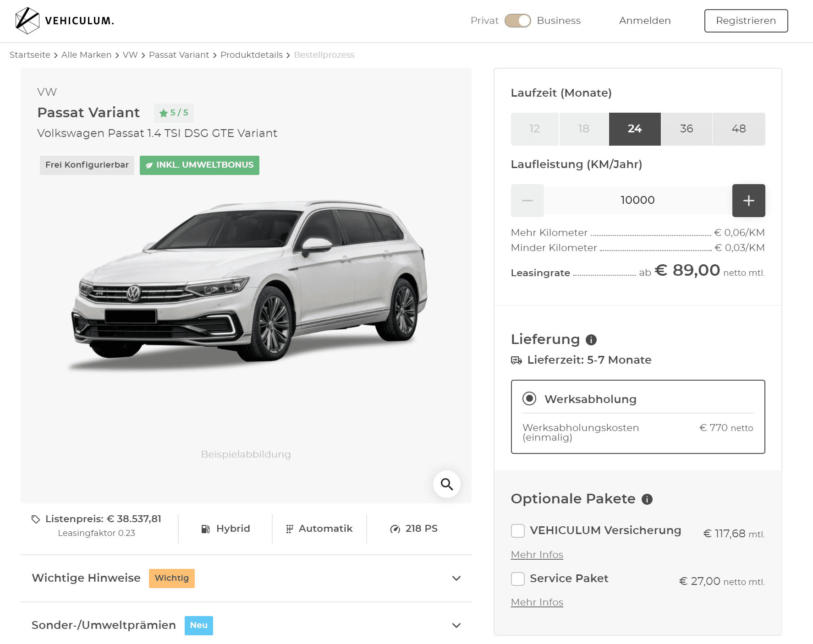Screen dimensions: 813x644
Task: Click Optionale Pakete info icon
Action: tap(647, 499)
